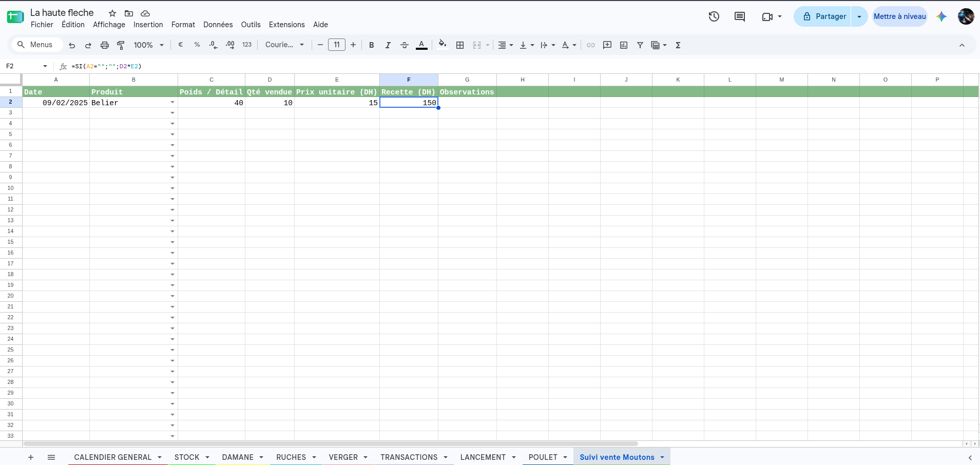980x465 pixels.
Task: Expand the zoom 100% dropdown
Action: (x=149, y=45)
